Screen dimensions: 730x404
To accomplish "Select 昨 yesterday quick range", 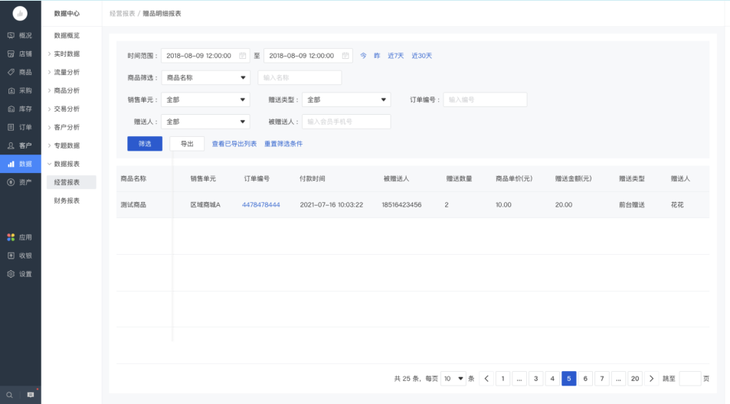I will [377, 55].
